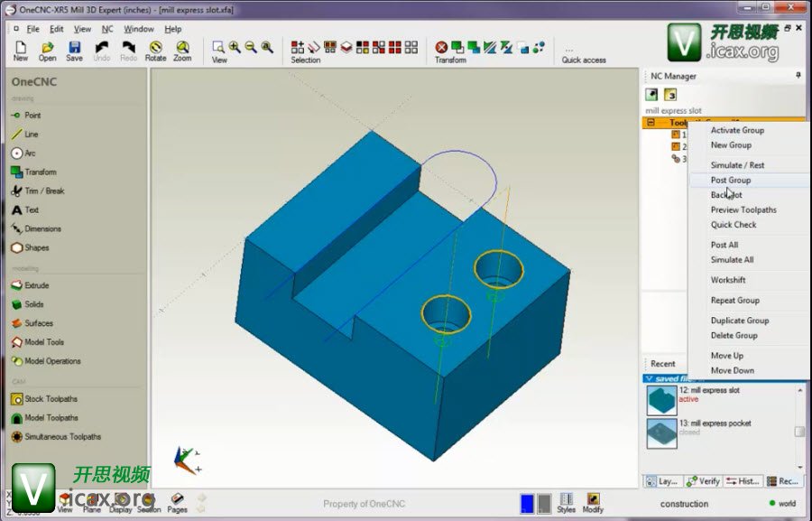Screen dimensions: 812x521
Task: Select the Zoom toolbar tool
Action: [182, 51]
